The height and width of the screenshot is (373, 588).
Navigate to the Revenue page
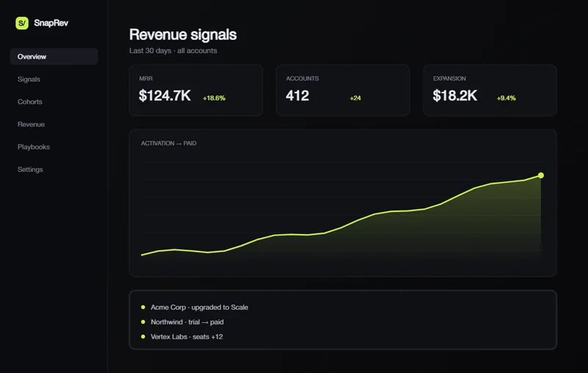pyautogui.click(x=31, y=124)
